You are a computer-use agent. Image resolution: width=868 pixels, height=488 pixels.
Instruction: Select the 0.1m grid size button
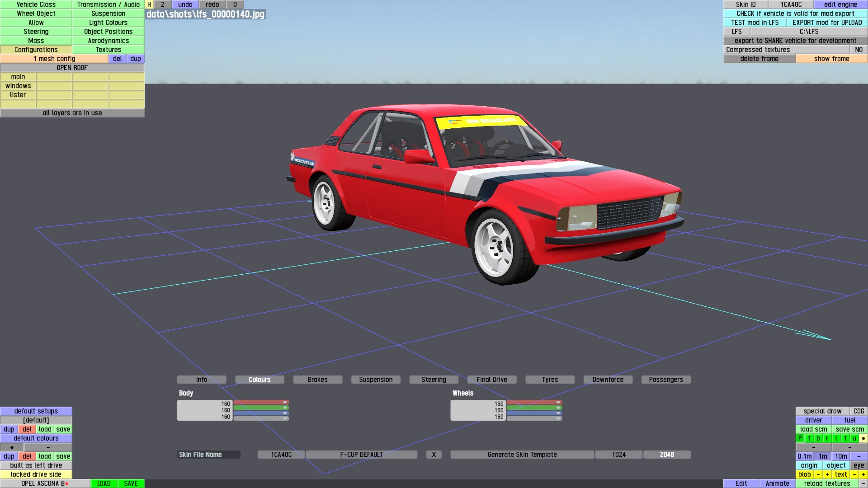804,456
